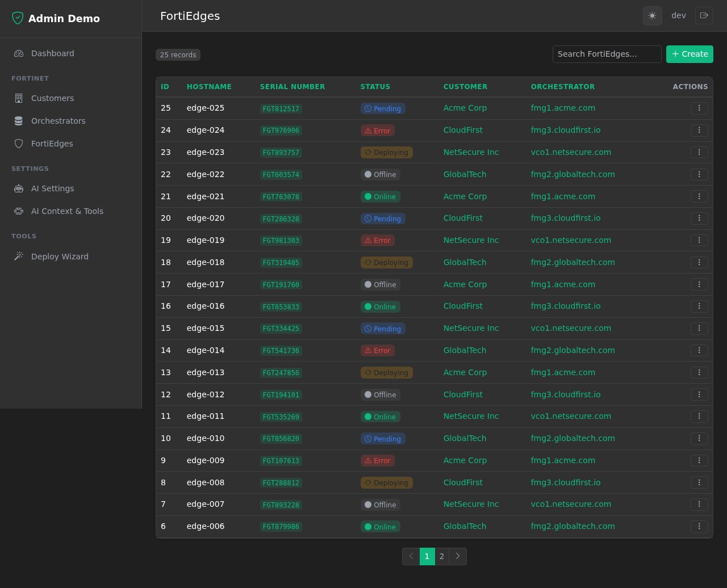Open vco1.netsecure.com orchestrator for edge-019

click(571, 240)
